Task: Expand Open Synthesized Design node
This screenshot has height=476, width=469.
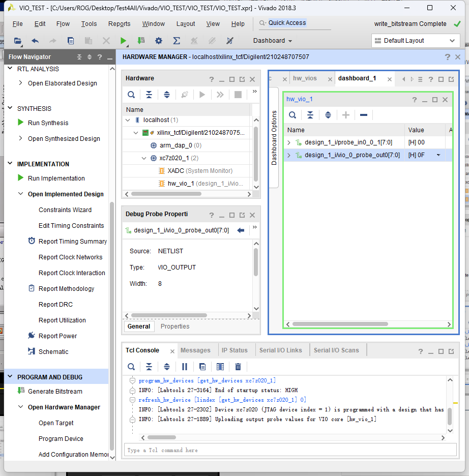Action: click(20, 138)
